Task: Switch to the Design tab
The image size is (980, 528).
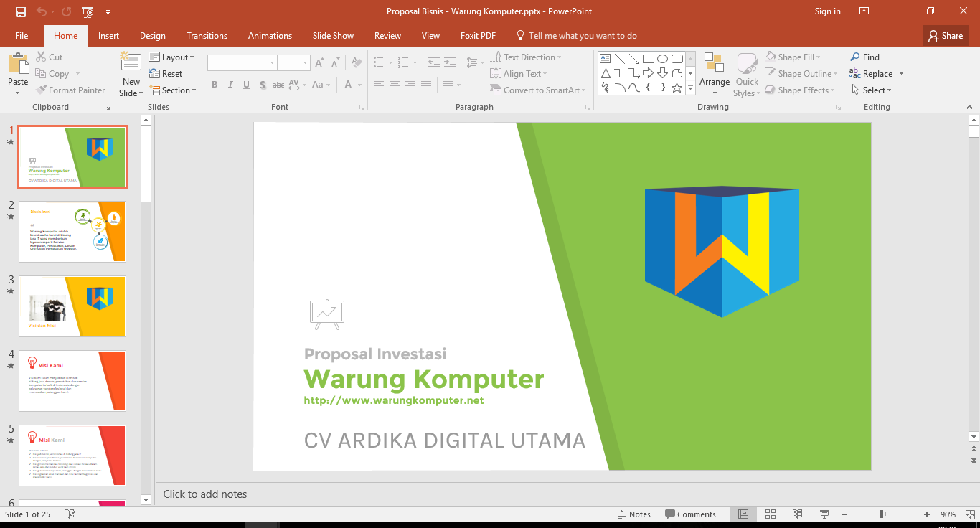Action: click(153, 36)
